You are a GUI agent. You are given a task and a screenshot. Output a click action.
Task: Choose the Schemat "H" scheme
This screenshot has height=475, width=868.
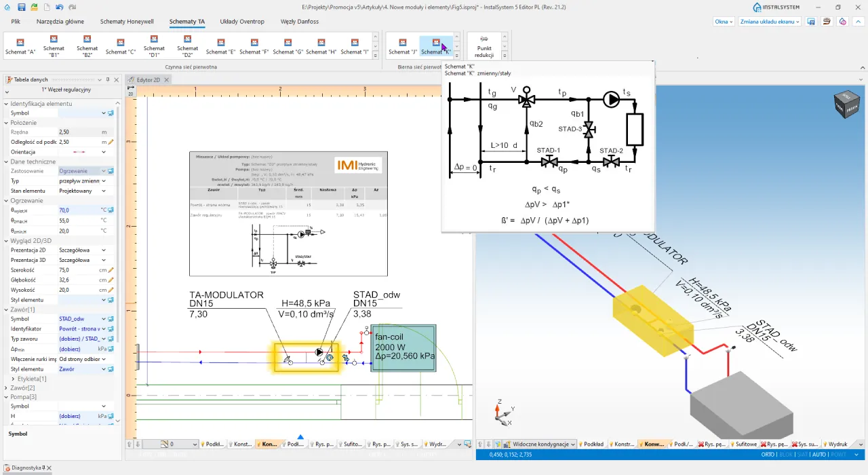tap(321, 46)
